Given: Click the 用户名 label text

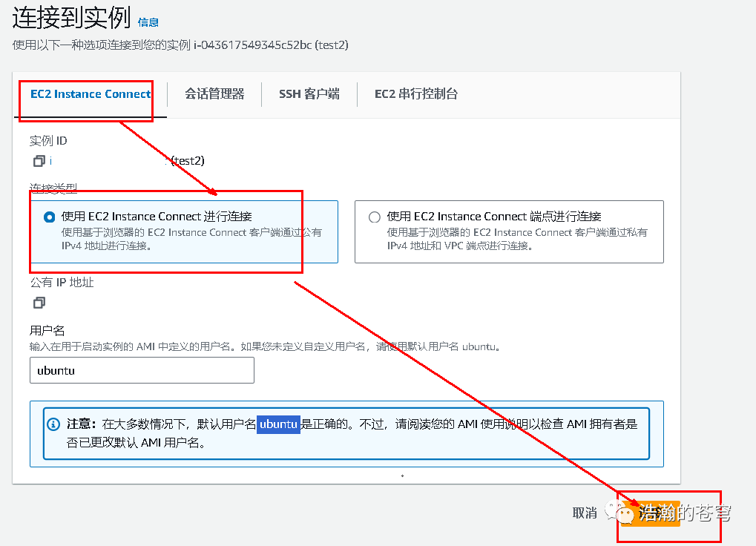Looking at the screenshot, I should 47,331.
